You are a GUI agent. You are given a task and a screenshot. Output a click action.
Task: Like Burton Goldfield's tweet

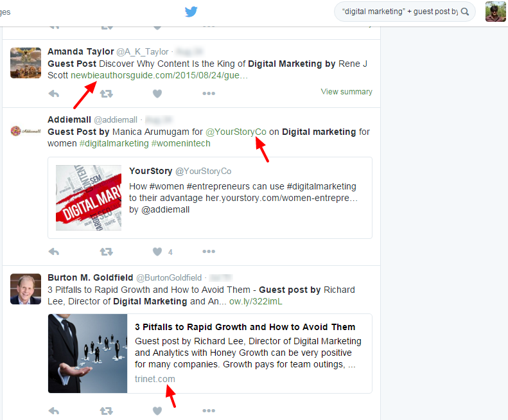coord(157,411)
